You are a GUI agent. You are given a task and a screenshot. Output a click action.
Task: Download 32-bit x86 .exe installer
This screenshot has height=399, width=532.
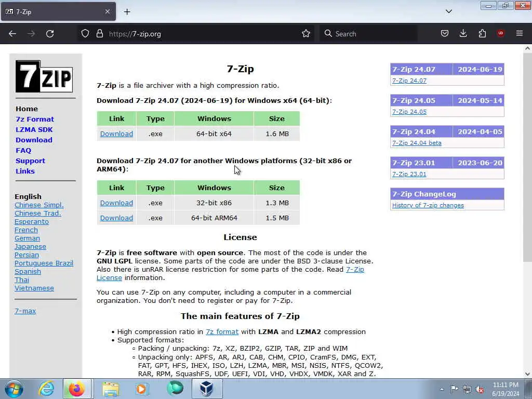point(116,203)
